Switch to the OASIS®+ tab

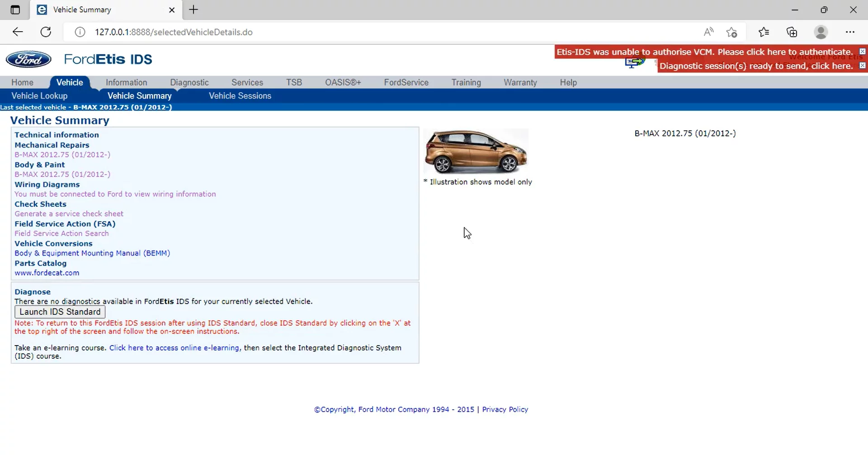[x=343, y=82]
